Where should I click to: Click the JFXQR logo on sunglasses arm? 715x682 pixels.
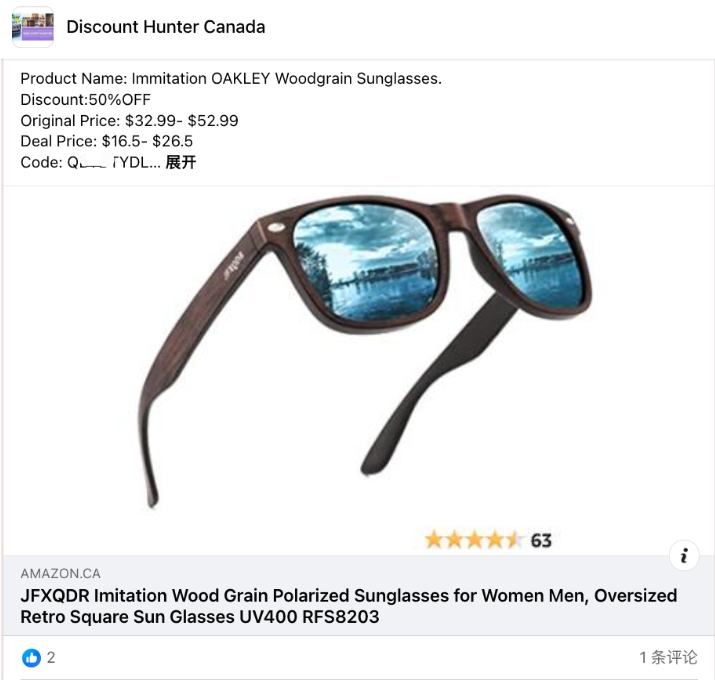click(233, 266)
